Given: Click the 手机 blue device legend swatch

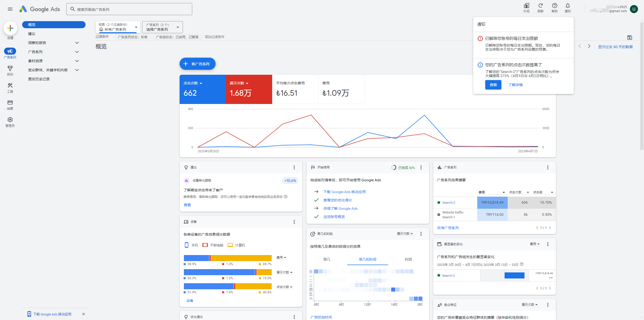Looking at the screenshot, I should pos(186,245).
